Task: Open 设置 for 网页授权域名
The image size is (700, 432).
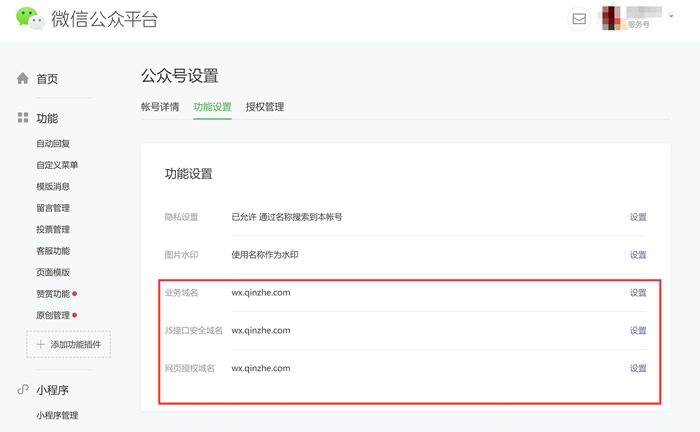Action: pyautogui.click(x=638, y=369)
